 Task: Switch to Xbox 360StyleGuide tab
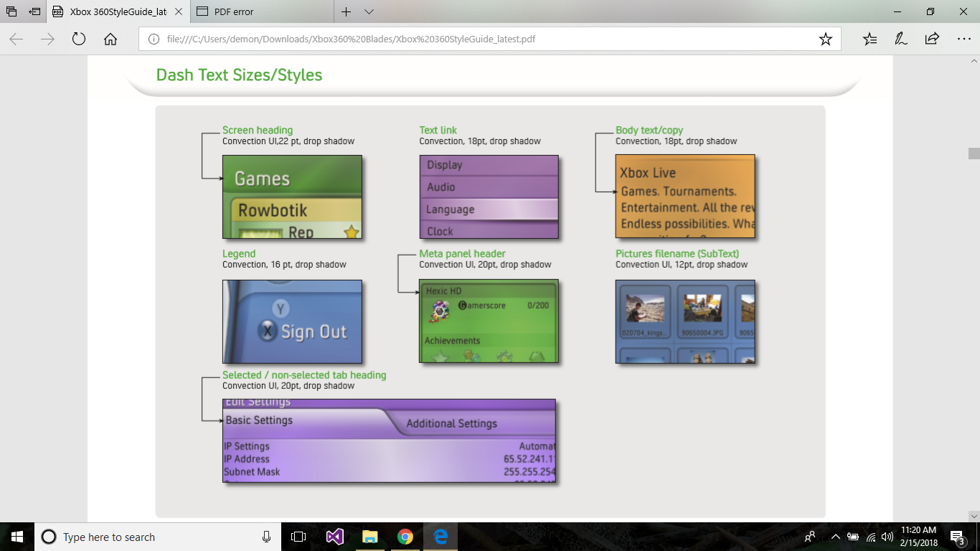[118, 11]
